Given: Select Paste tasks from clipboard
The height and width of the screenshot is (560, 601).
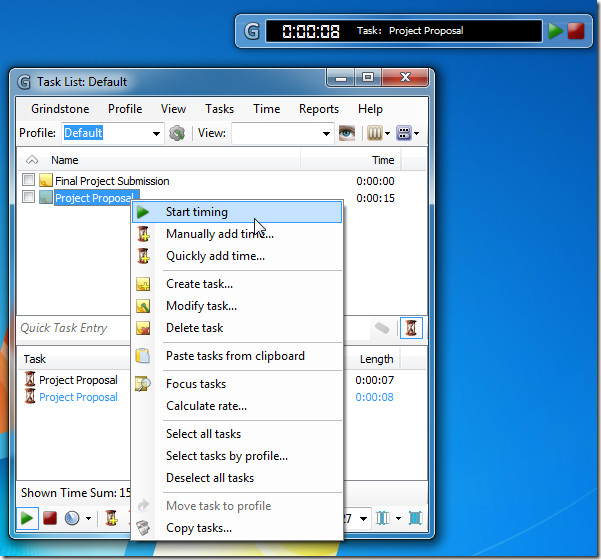Looking at the screenshot, I should pyautogui.click(x=237, y=356).
